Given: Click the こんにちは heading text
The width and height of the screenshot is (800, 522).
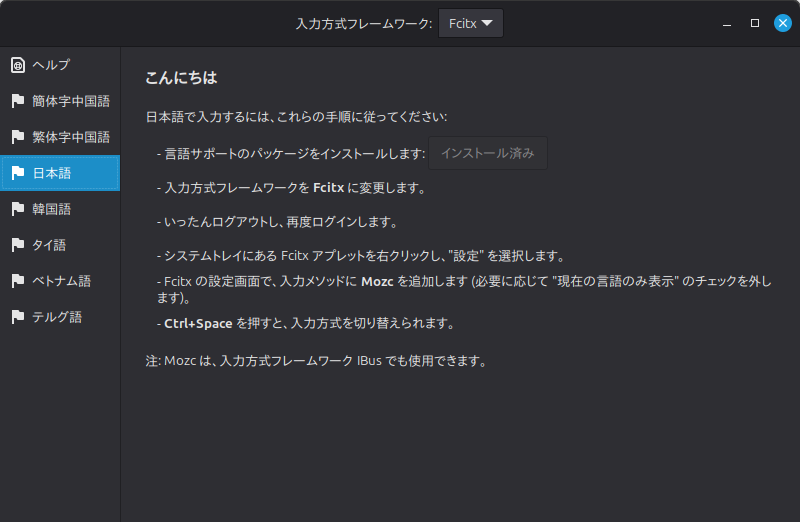Looking at the screenshot, I should coord(181,77).
